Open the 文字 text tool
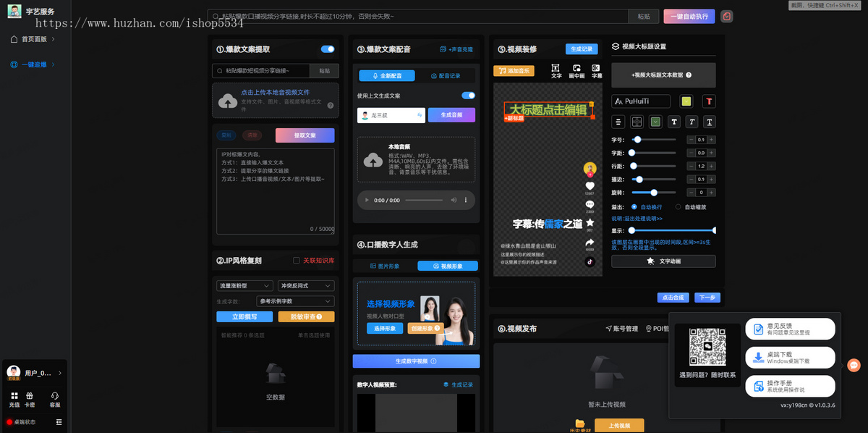 click(x=556, y=71)
